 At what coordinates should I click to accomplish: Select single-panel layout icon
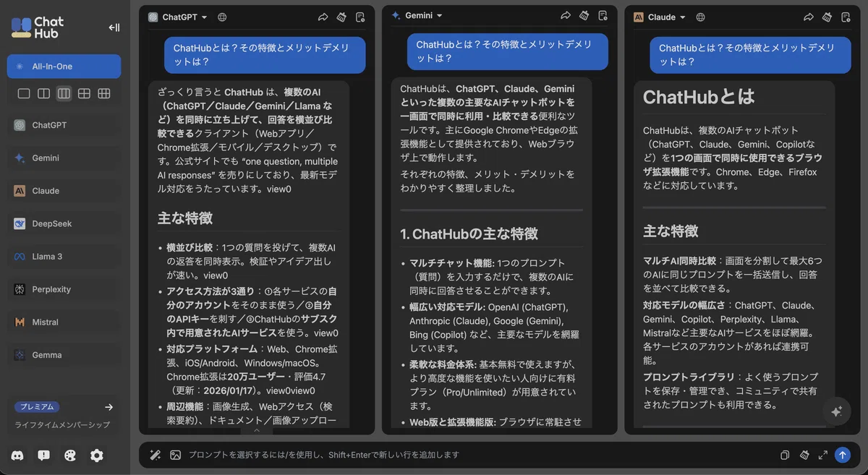(x=24, y=94)
